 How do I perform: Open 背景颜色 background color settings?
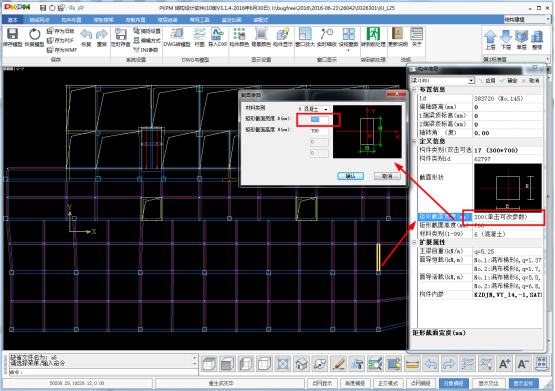point(261,38)
